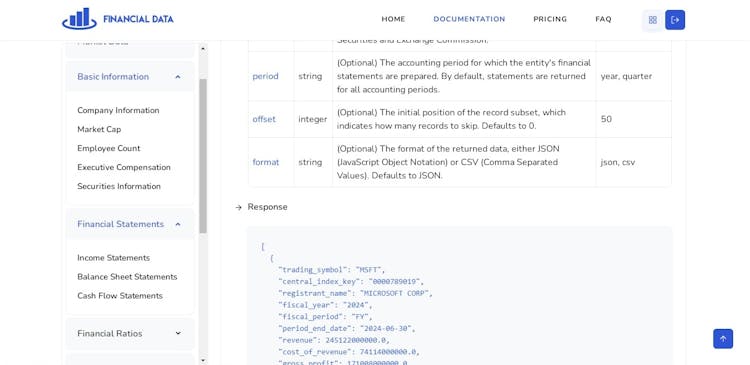Viewport: 750px width, 365px height.
Task: Click the "revenue" value code line
Action: pyautogui.click(x=334, y=340)
